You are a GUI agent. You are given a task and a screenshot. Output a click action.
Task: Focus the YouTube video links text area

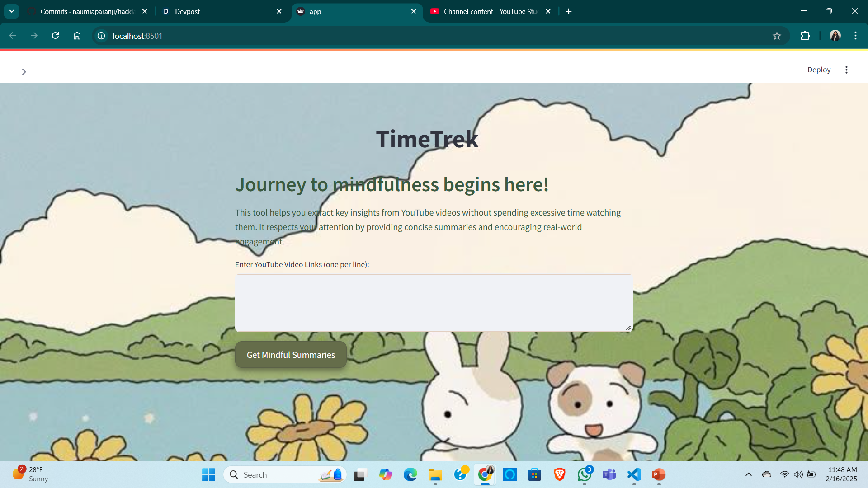[433, 303]
